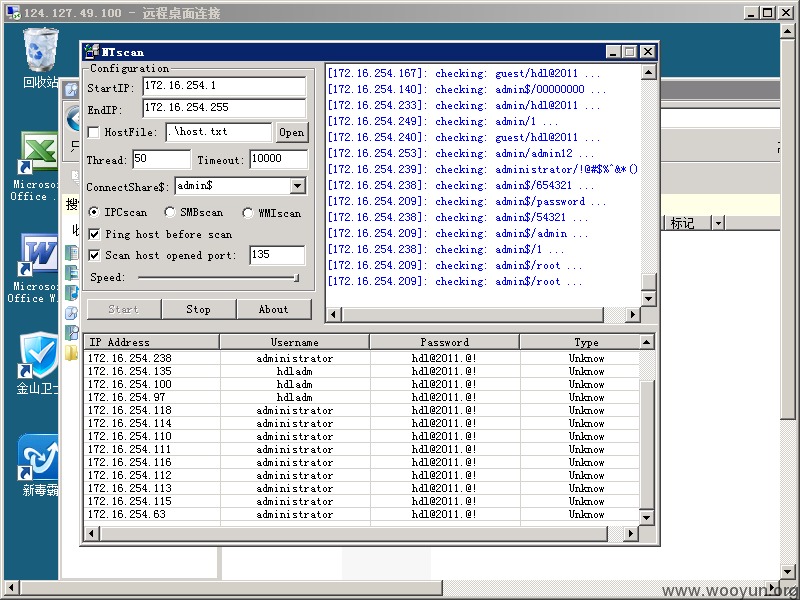This screenshot has height=600, width=800.
Task: Click the remote desktop horizontal scroll-left arrow
Action: tap(12, 587)
